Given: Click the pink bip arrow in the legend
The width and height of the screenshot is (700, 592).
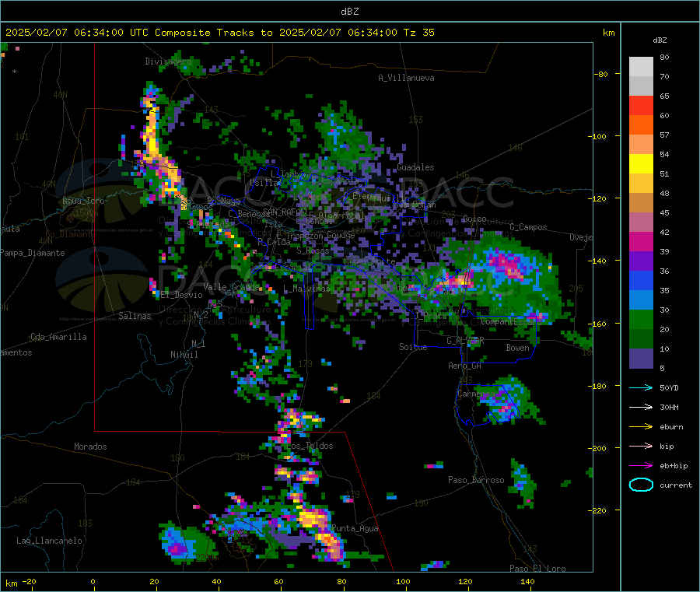Looking at the screenshot, I should (641, 446).
